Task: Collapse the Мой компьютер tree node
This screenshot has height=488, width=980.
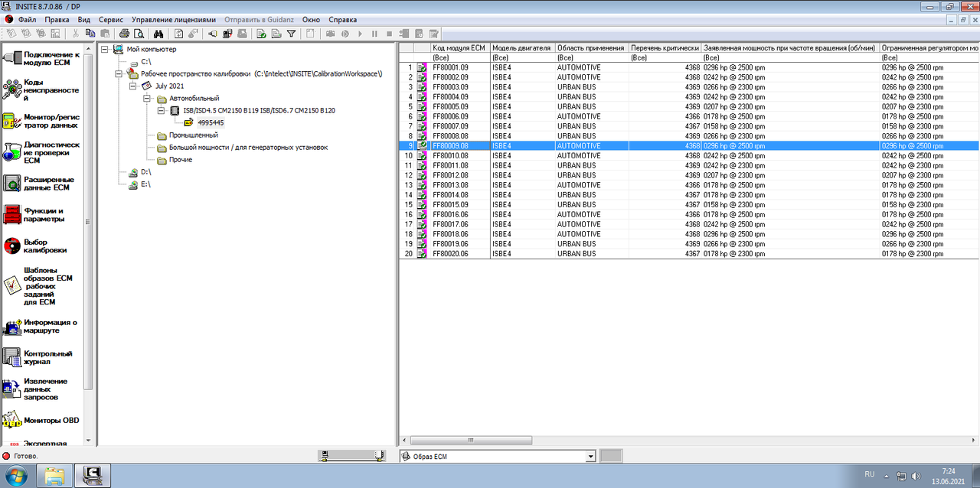Action: coord(104,50)
